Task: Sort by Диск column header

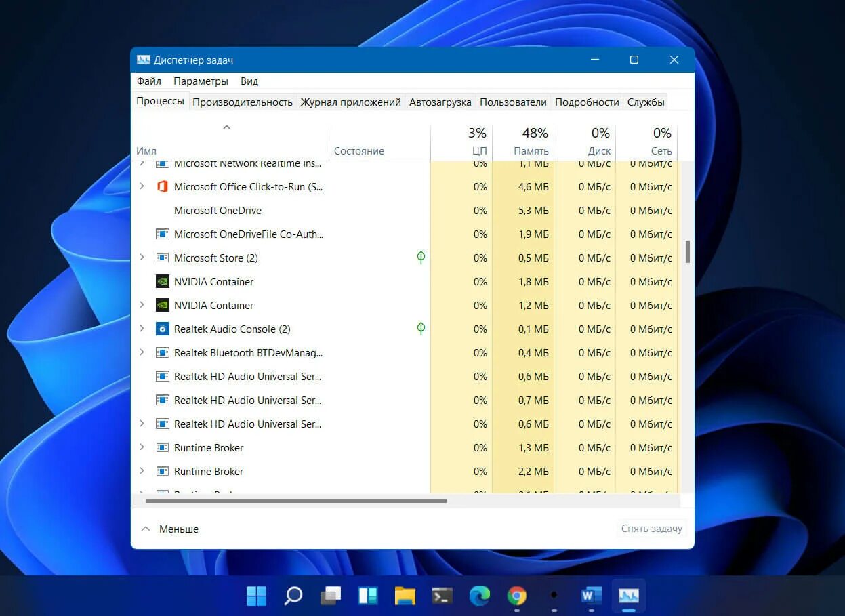Action: (585, 142)
